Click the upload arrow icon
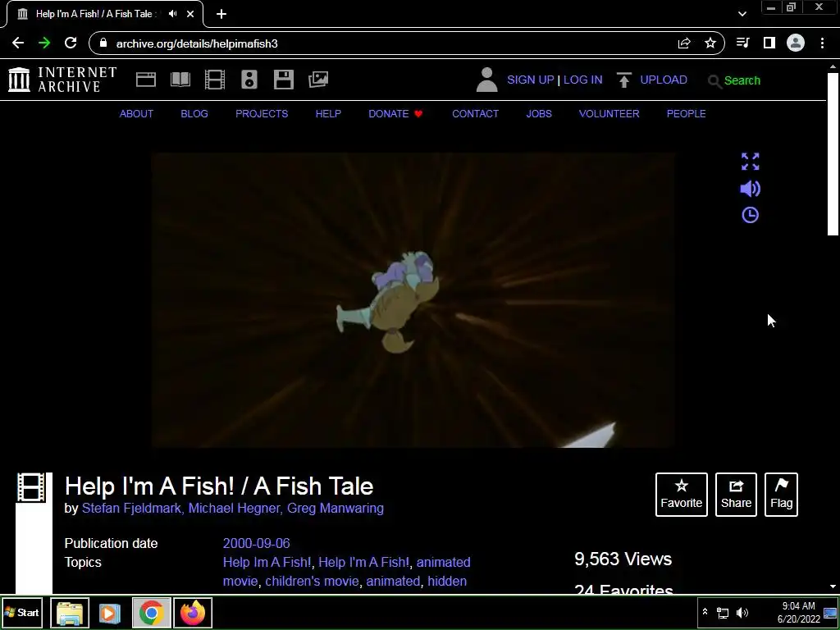840x630 pixels. coord(623,80)
